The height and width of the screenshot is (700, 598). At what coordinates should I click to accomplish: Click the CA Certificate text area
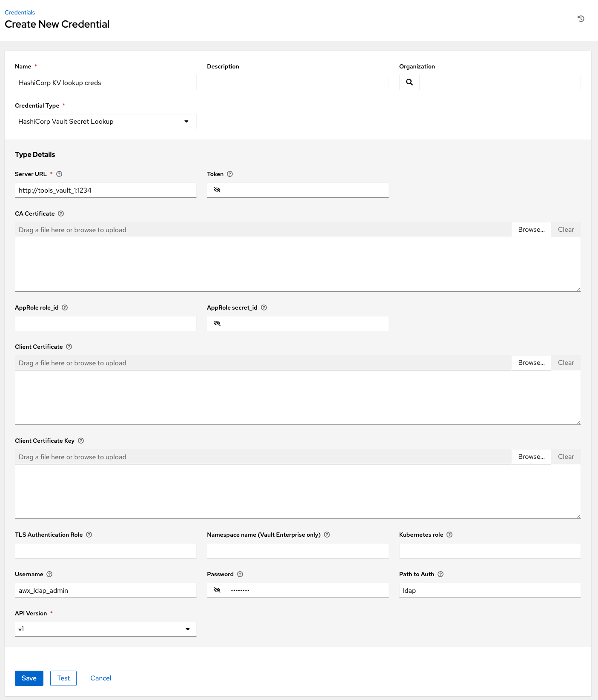298,265
